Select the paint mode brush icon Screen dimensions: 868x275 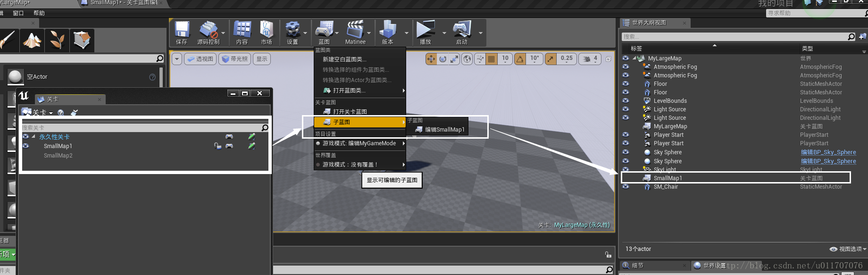tap(8, 41)
